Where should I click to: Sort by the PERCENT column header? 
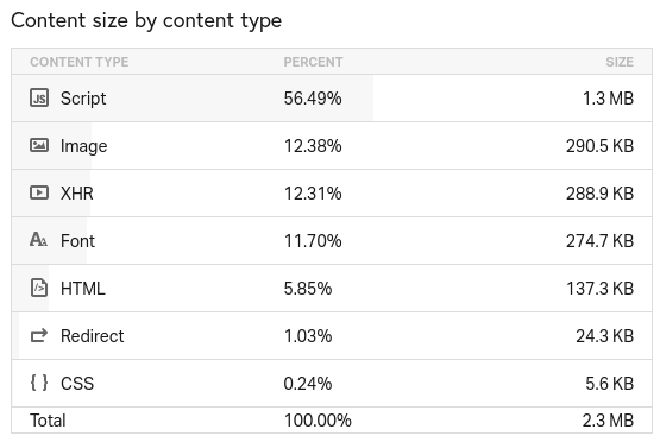(x=313, y=62)
